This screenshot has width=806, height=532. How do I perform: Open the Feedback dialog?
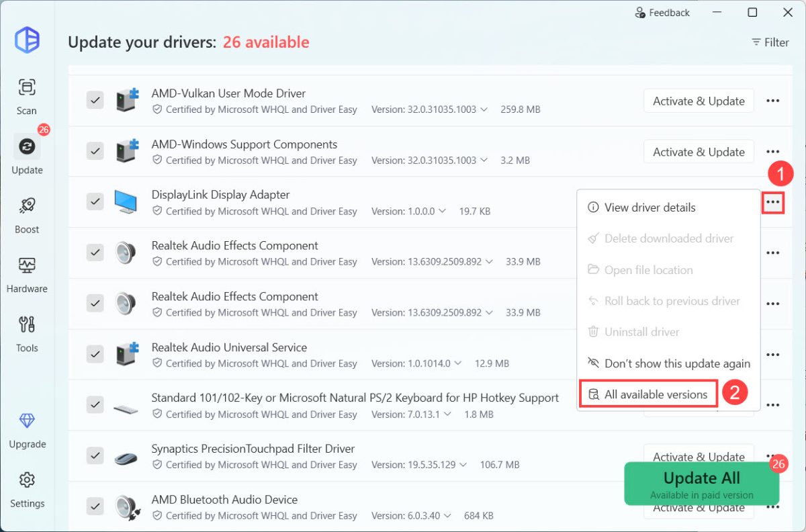tap(662, 13)
